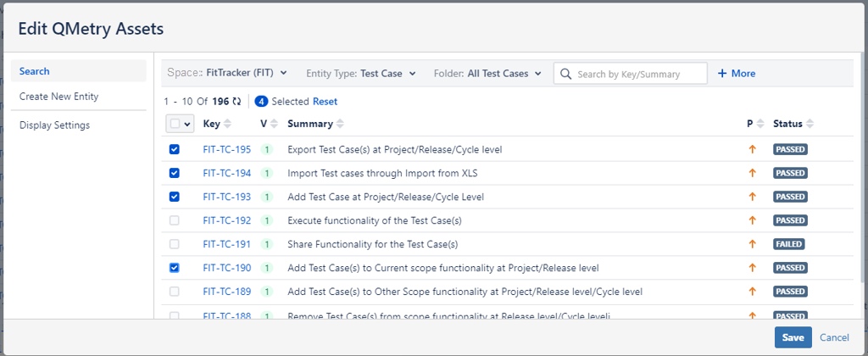The image size is (868, 356).
Task: Click priority arrow icon for FIT-TC-195
Action: coord(751,149)
